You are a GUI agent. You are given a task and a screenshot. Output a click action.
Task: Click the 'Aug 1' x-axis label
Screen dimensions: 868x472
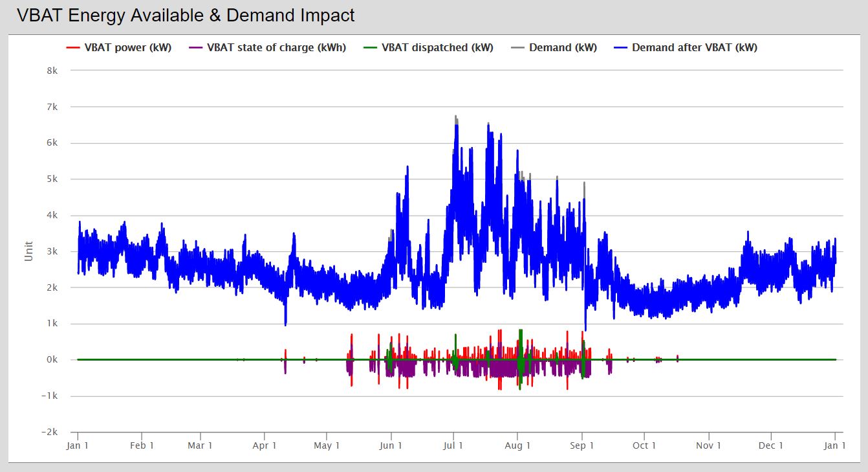pyautogui.click(x=517, y=445)
